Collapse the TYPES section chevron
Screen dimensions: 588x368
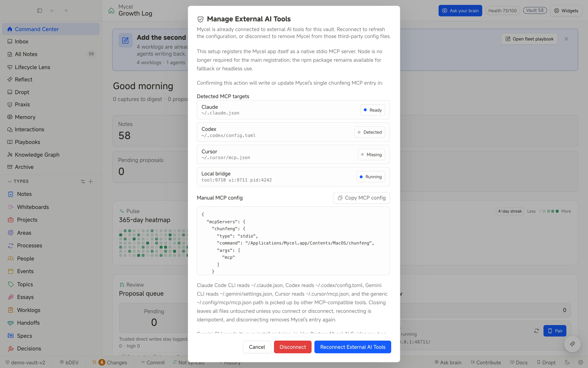coord(10,182)
